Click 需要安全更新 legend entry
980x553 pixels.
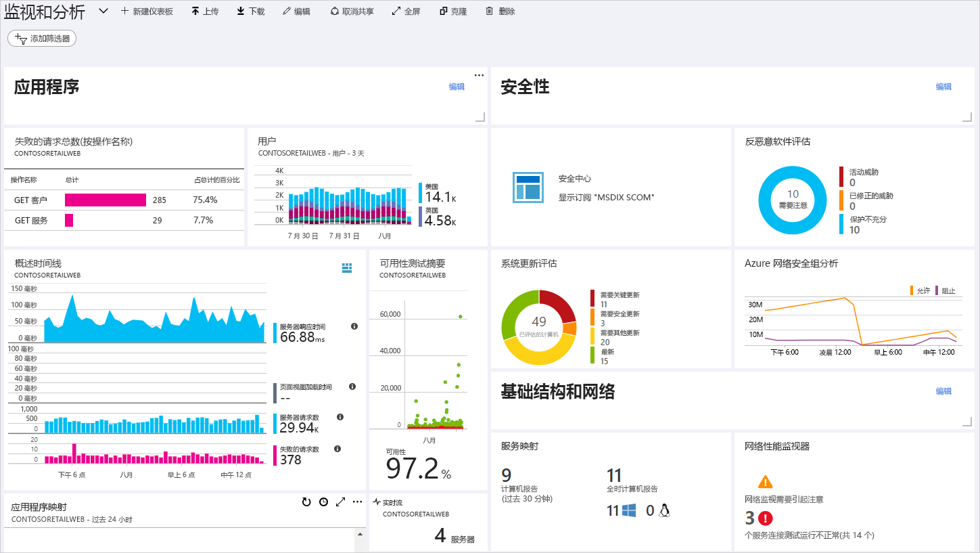(615, 318)
